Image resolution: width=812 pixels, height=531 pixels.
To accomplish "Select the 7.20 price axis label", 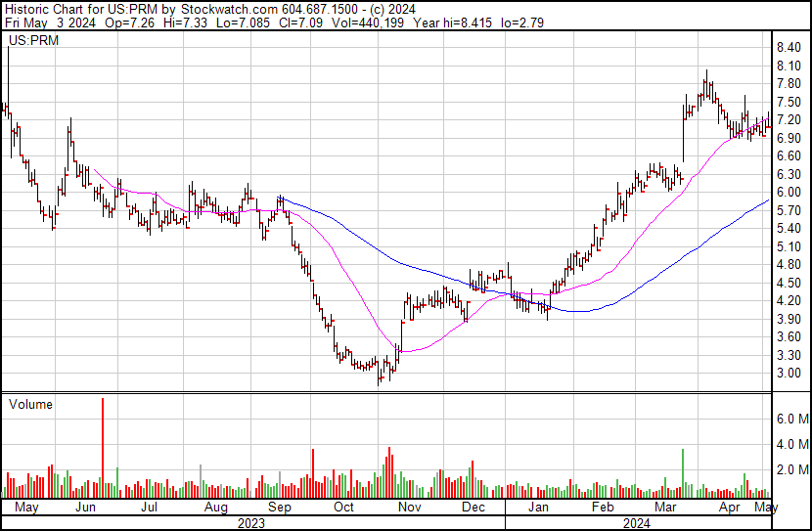I will point(789,120).
